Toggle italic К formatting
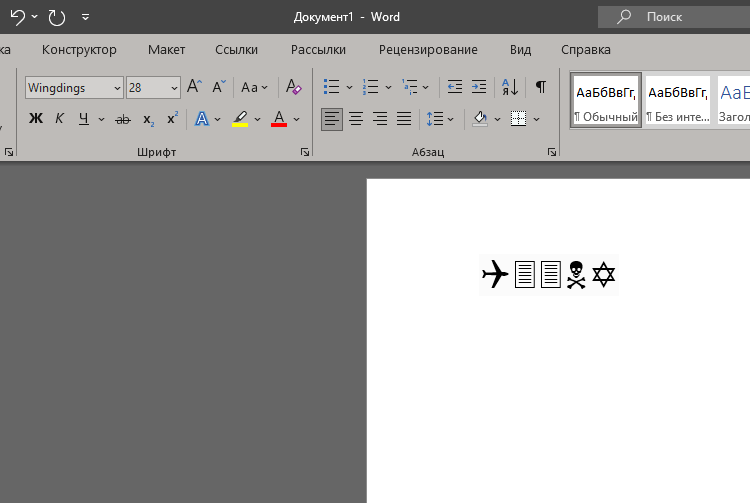This screenshot has width=750, height=503. coord(59,119)
